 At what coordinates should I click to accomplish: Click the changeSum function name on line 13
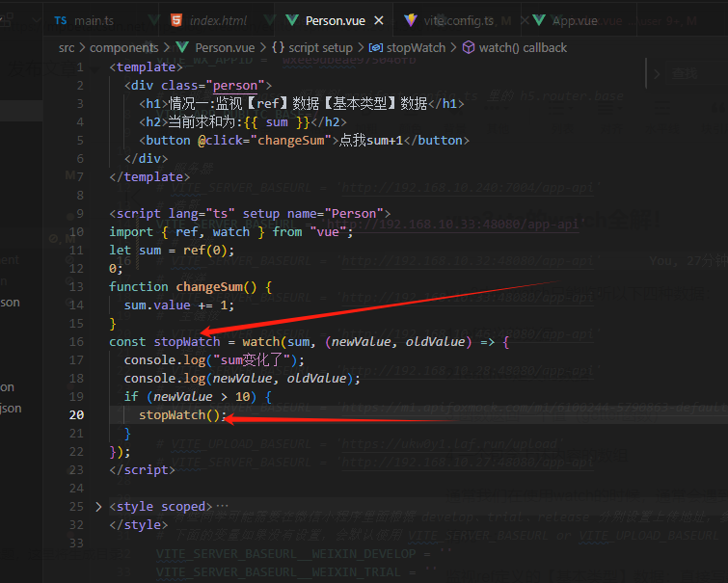tap(209, 287)
